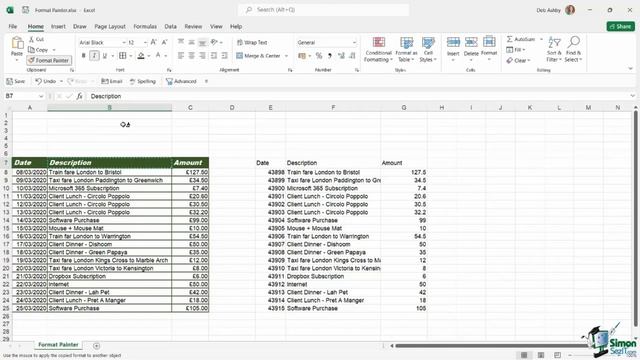
Task: Switch to the Data tab
Action: point(171,27)
